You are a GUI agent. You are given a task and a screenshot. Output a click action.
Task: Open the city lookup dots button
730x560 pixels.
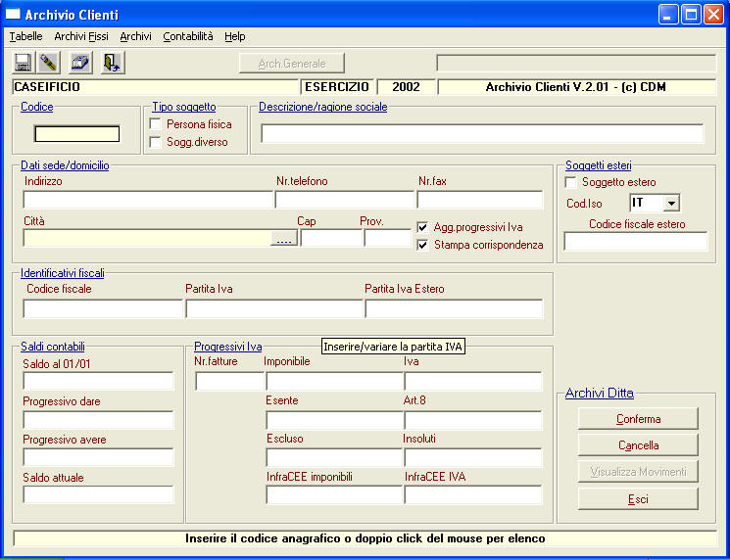(283, 238)
